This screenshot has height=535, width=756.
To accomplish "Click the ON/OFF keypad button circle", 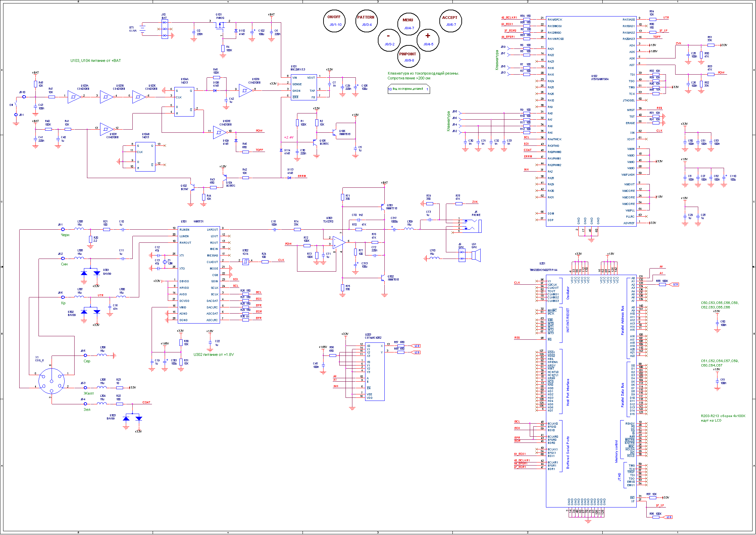I will tap(334, 21).
